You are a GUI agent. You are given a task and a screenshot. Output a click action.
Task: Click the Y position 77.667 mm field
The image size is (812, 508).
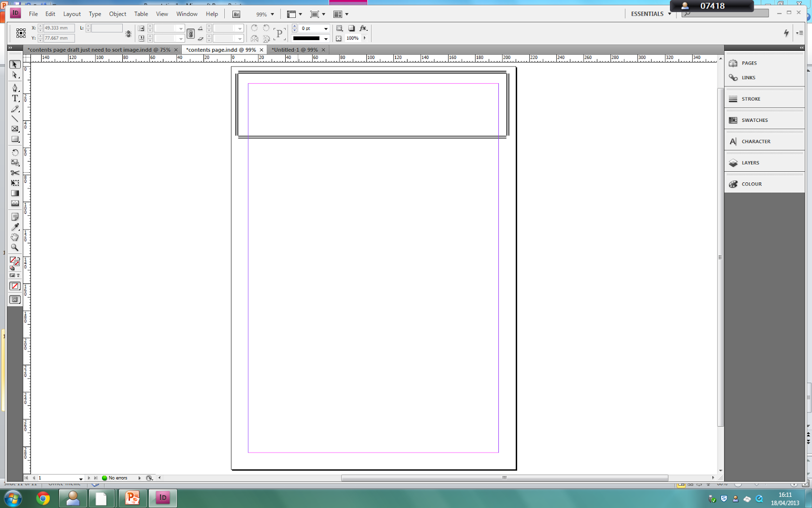pyautogui.click(x=59, y=38)
